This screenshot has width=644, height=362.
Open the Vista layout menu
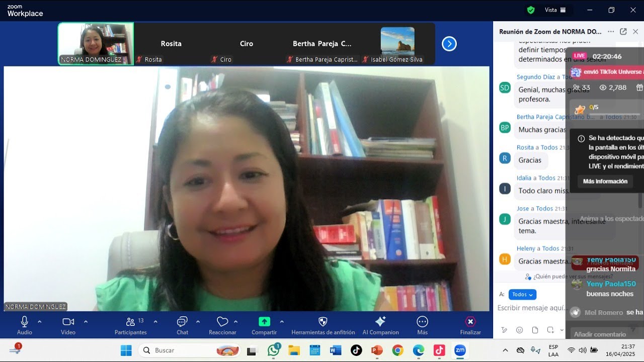click(x=555, y=10)
